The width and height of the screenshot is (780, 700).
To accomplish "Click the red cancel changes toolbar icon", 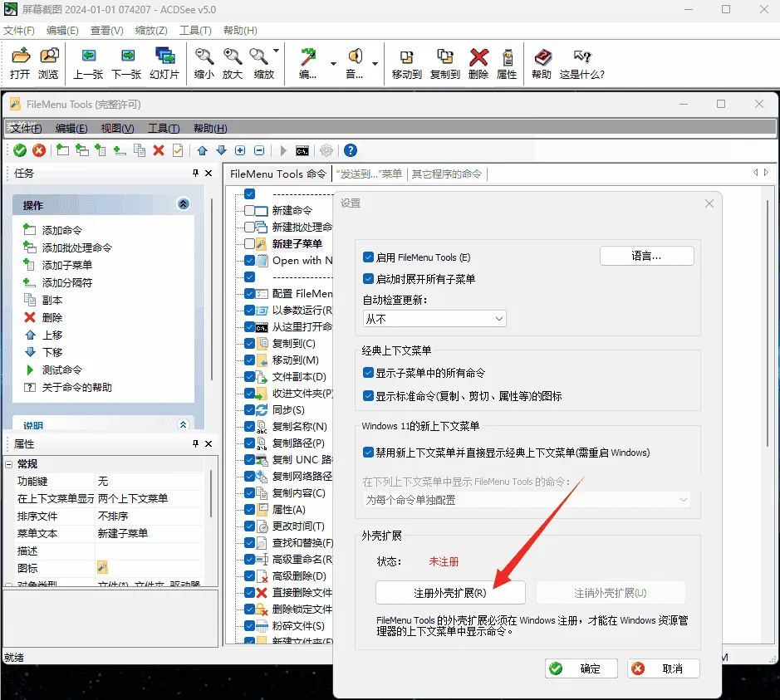I will pos(39,150).
